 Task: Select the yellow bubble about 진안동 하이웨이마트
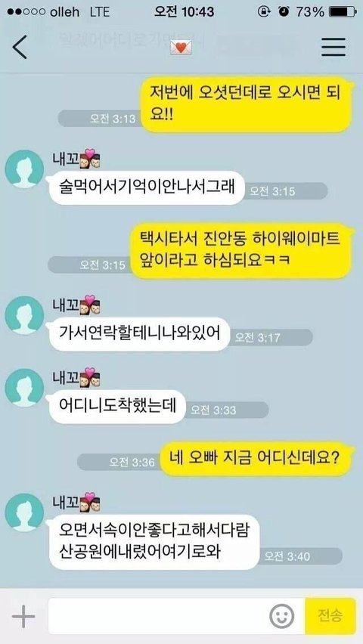pos(242,251)
